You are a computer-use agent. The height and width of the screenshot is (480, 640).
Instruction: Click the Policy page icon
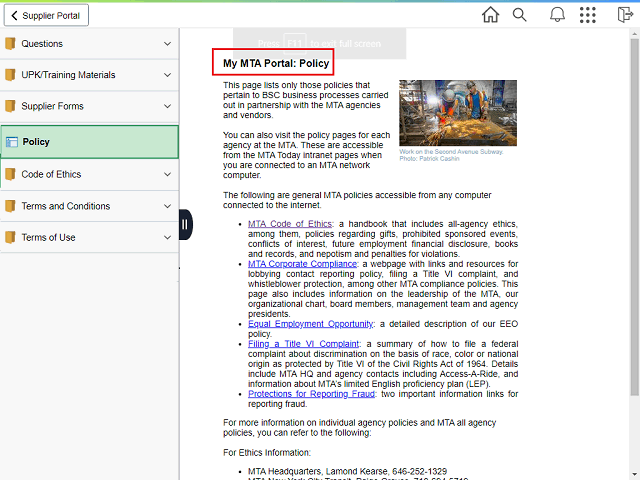click(x=12, y=142)
